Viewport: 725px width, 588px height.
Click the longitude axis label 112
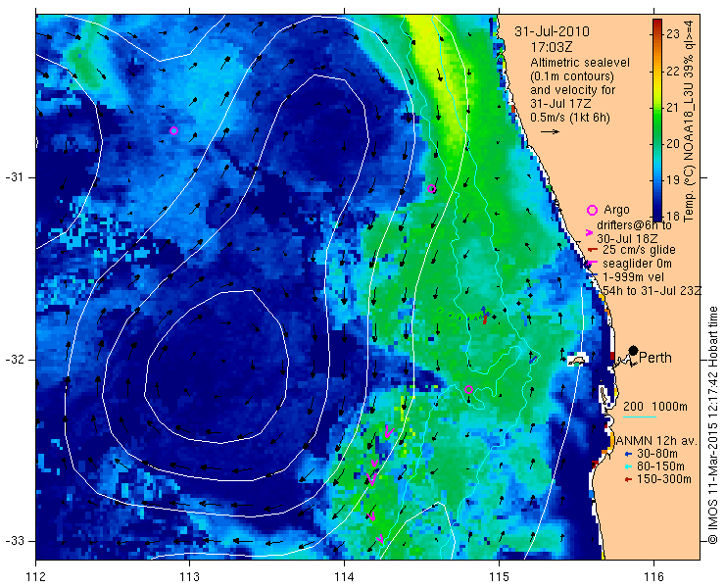(x=35, y=577)
